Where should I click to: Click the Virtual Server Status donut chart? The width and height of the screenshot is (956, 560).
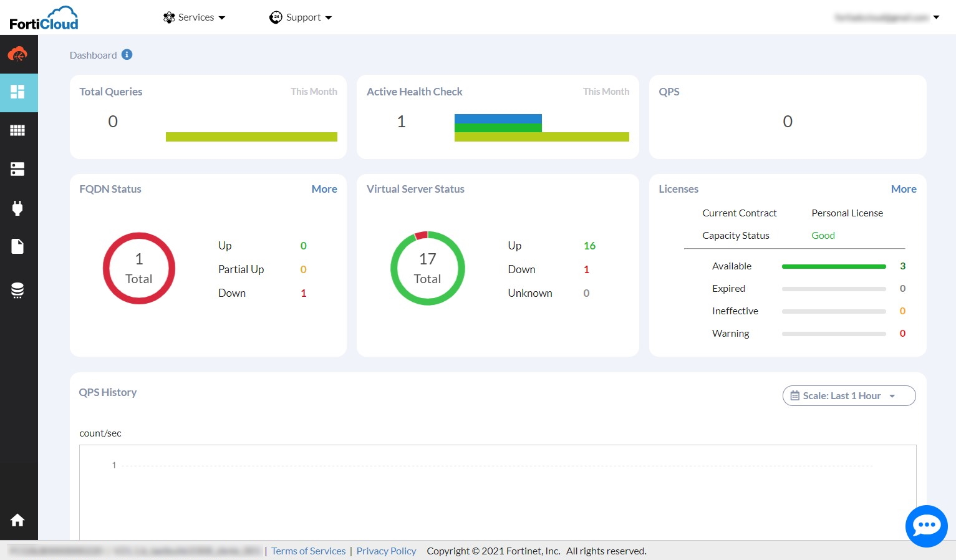coord(427,268)
